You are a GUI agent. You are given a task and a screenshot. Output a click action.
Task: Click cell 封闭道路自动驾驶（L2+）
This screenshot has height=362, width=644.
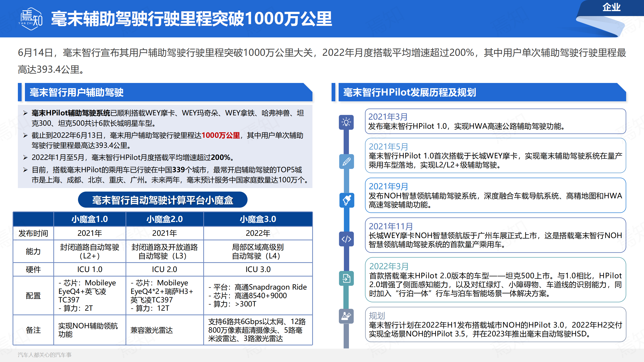pos(90,251)
